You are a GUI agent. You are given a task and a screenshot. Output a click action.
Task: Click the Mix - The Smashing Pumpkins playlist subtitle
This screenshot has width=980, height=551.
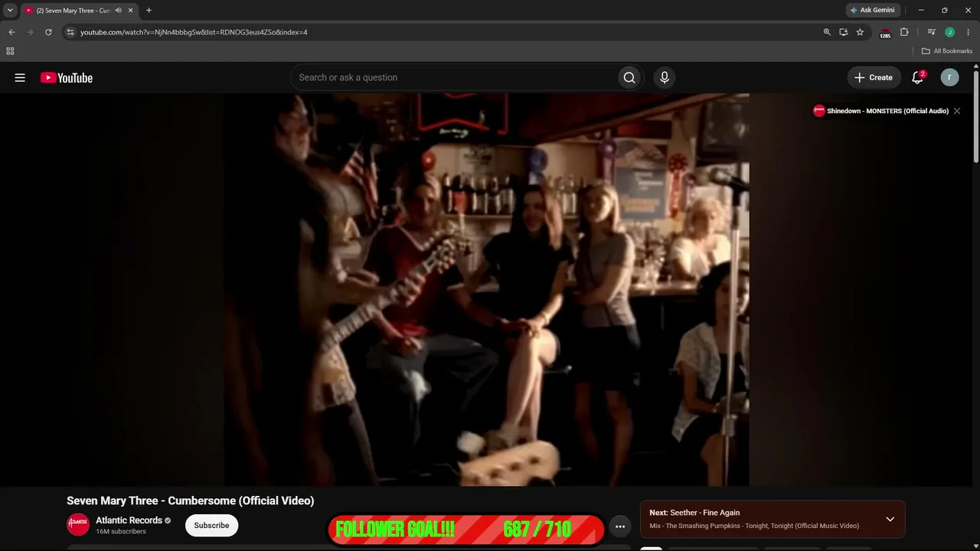tap(754, 526)
